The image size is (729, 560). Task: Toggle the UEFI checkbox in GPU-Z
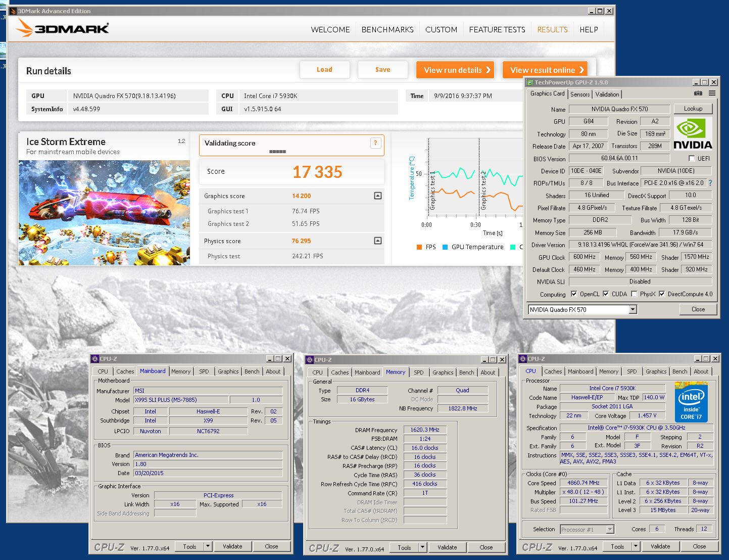click(692, 158)
